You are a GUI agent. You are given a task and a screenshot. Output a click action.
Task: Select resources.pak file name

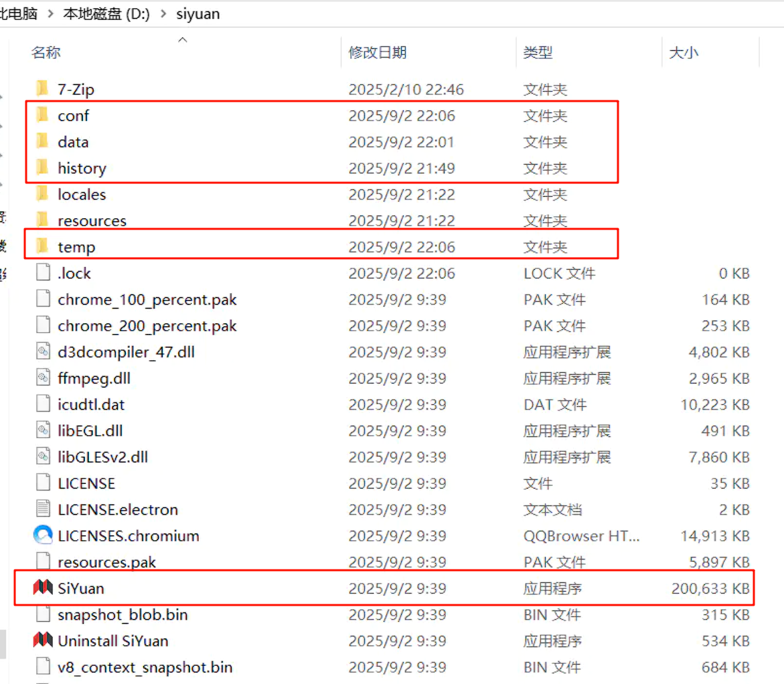pyautogui.click(x=107, y=562)
